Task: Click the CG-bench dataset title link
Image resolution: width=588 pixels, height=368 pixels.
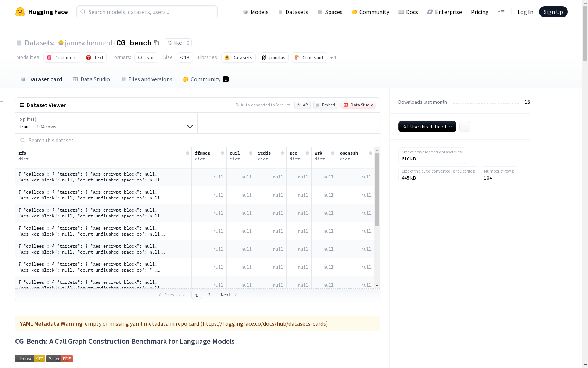Action: (x=134, y=43)
